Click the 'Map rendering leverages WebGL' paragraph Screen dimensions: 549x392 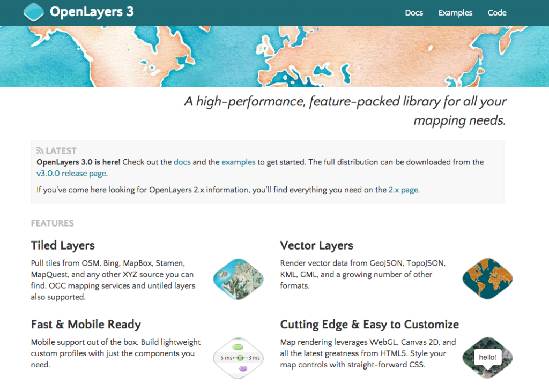pyautogui.click(x=368, y=353)
